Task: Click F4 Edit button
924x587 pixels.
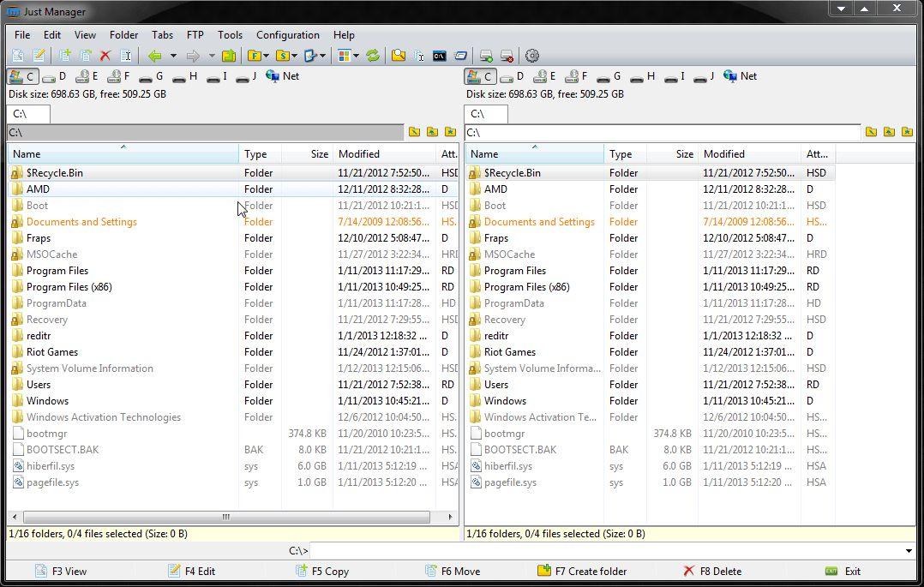Action: [192, 571]
